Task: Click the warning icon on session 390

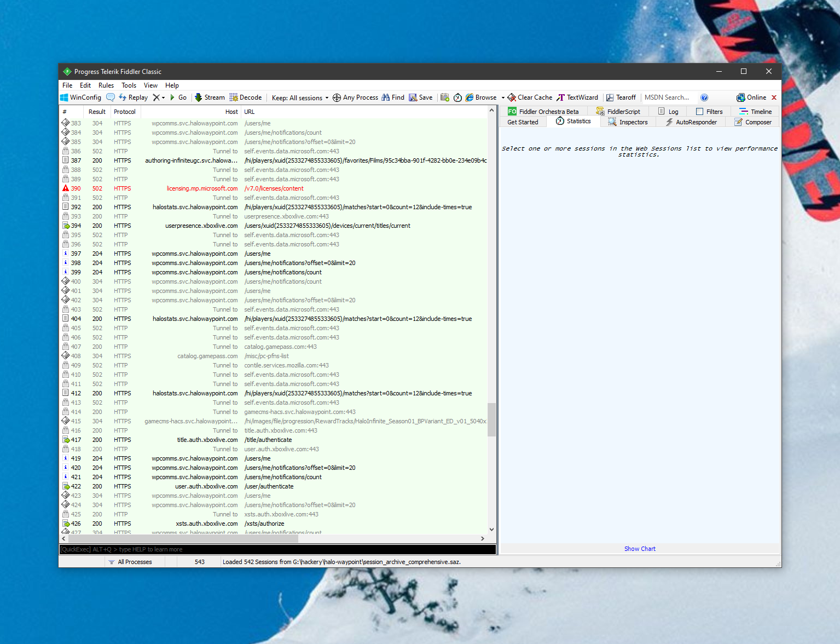Action: [x=66, y=188]
